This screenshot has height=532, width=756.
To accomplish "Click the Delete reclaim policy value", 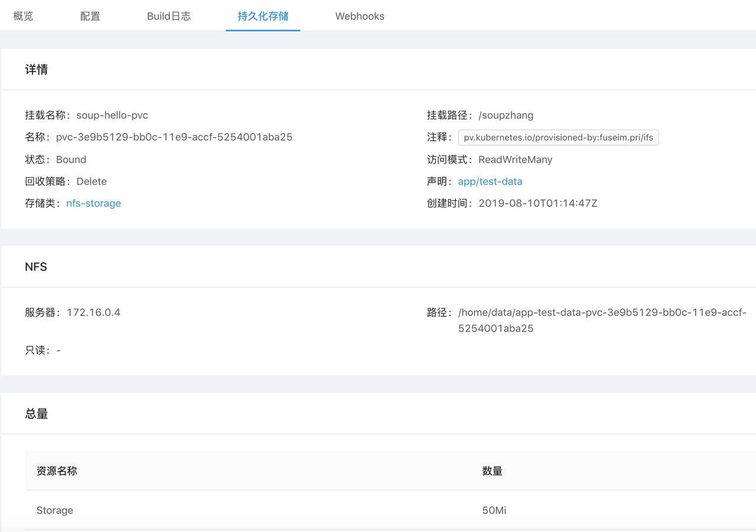I will tap(92, 181).
